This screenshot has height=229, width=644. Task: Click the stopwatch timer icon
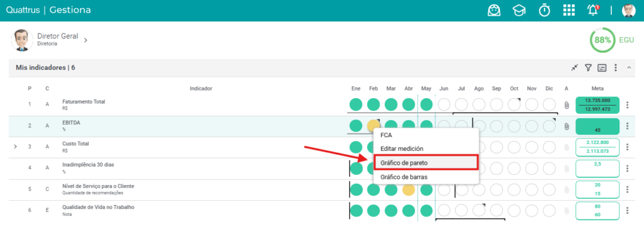tap(545, 10)
